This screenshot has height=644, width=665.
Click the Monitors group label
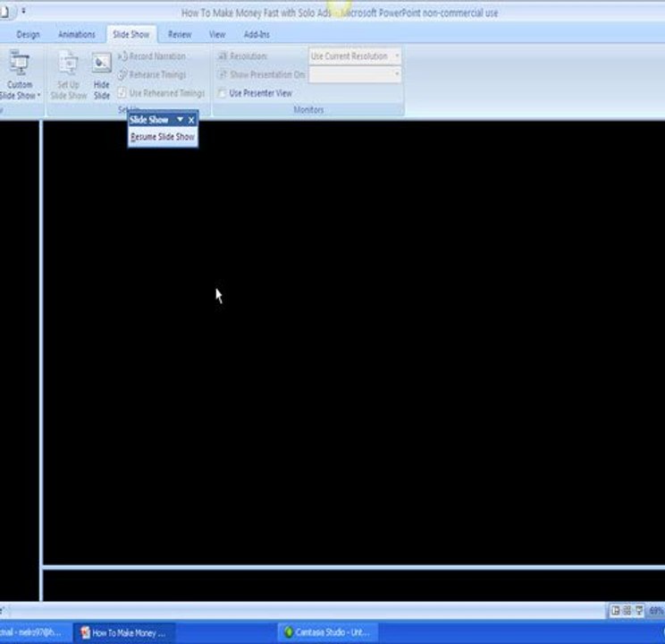[x=308, y=109]
